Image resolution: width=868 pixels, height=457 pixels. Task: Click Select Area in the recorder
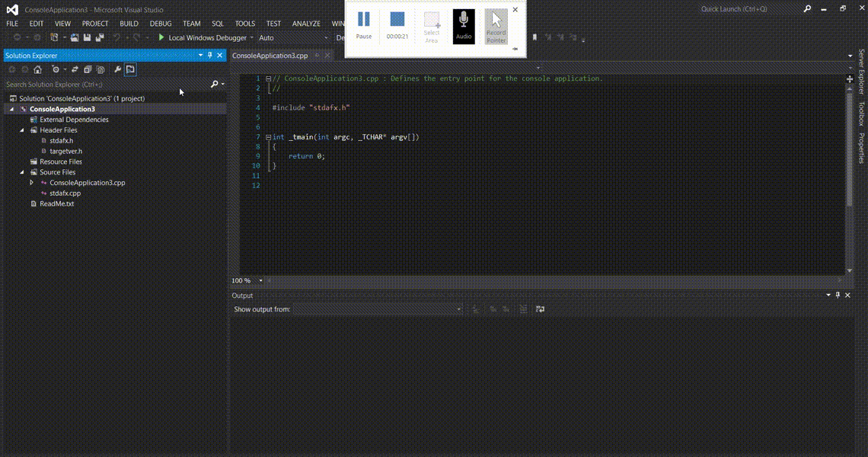pos(431,27)
